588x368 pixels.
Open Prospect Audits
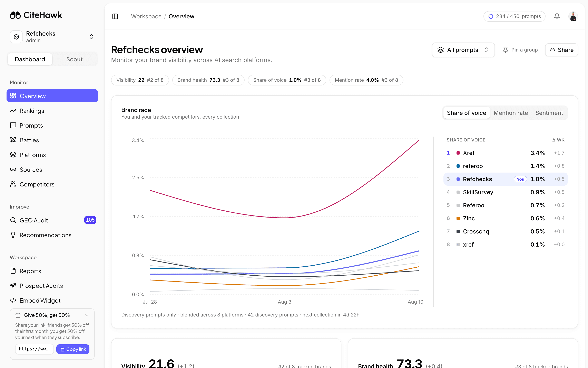tap(52, 286)
